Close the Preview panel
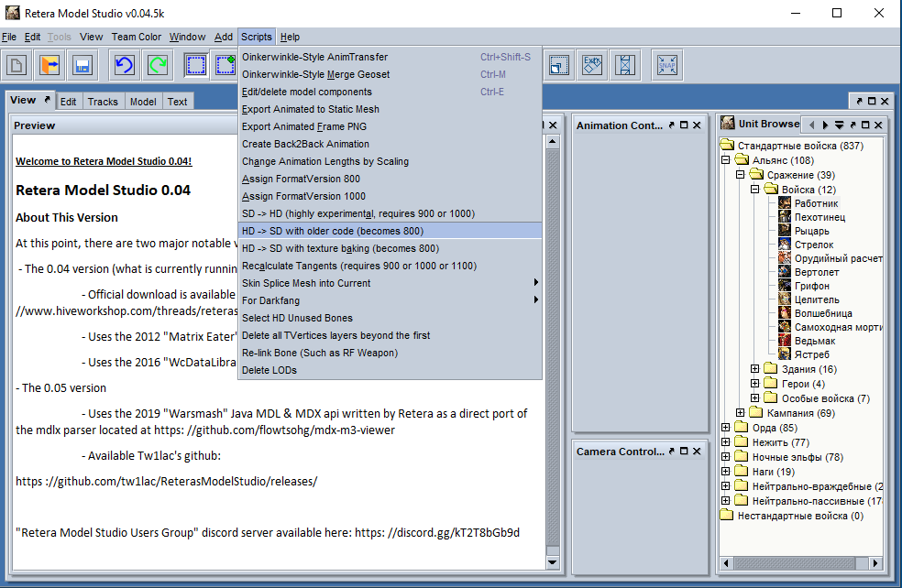This screenshot has height=588, width=902. (553, 125)
